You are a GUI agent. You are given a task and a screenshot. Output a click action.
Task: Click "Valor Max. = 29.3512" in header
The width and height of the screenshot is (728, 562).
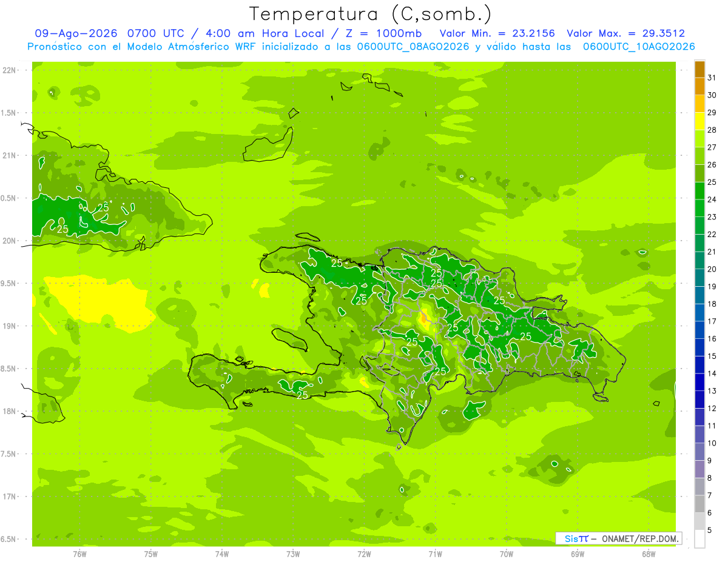(625, 33)
